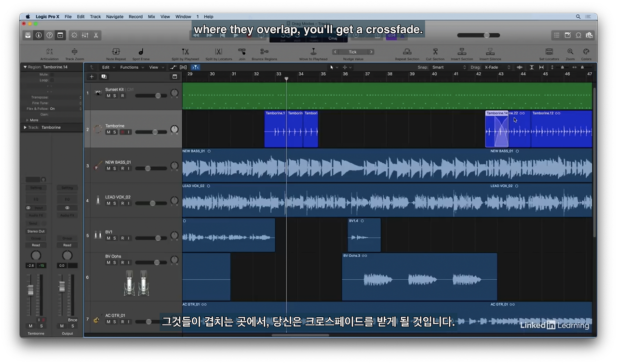Record-enable the LEAD VOX_02 track
Viewport: 617px width, 364px height.
click(x=122, y=203)
